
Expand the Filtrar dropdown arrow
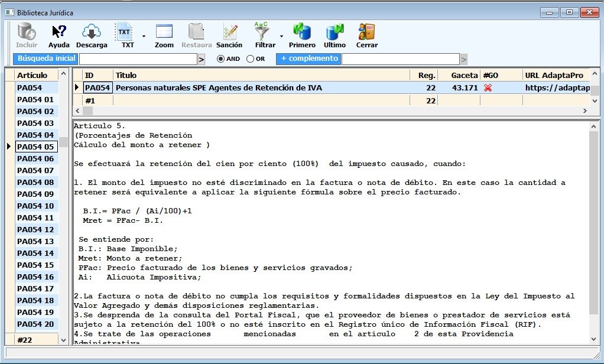pos(281,36)
